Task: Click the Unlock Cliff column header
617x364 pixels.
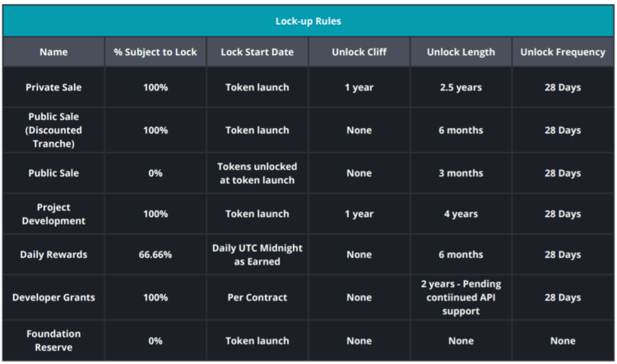Action: 359,52
